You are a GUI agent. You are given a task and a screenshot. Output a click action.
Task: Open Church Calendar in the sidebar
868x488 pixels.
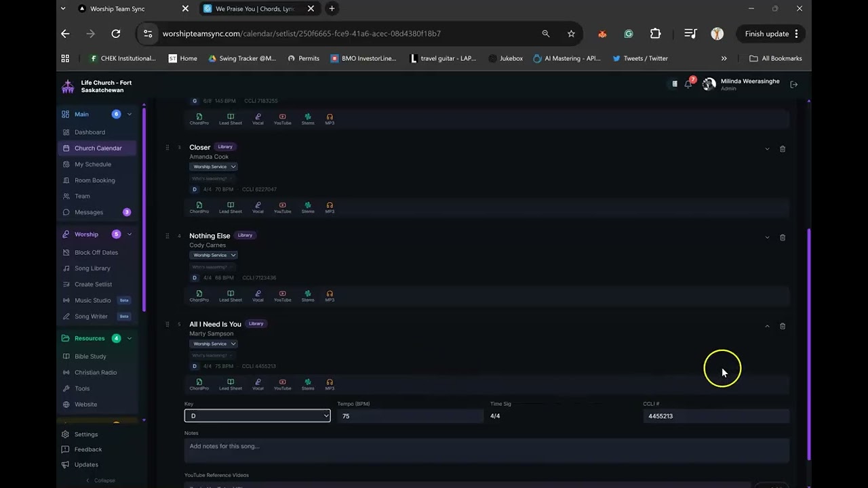[98, 148]
